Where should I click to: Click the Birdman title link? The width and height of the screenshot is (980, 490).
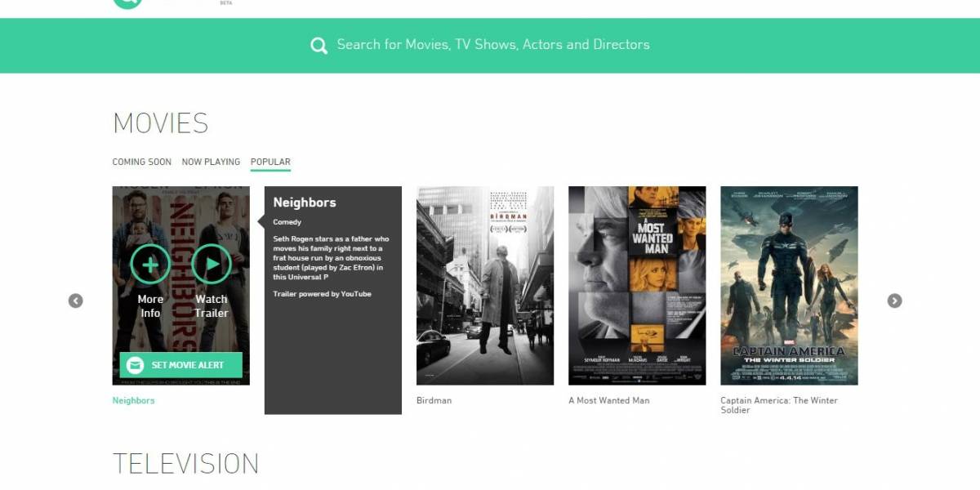click(x=434, y=401)
